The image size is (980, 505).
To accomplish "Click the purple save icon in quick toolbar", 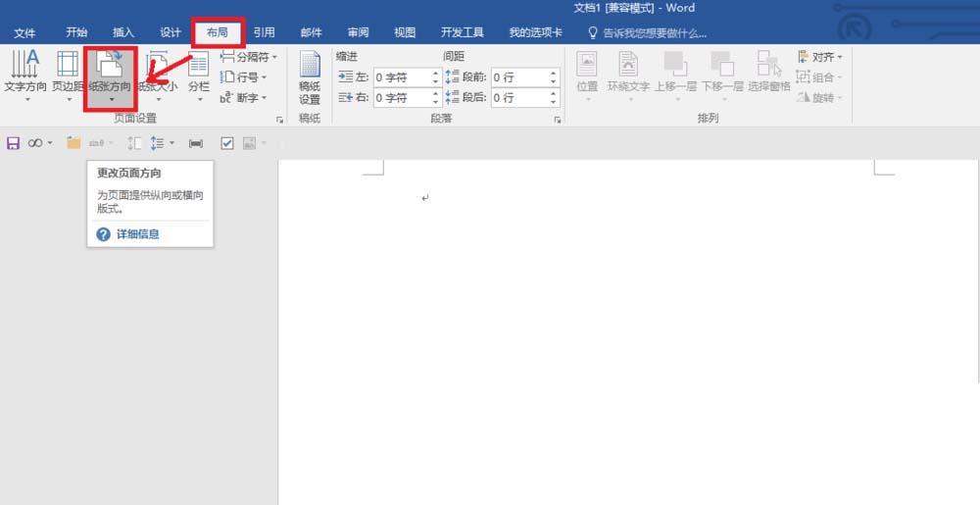I will coord(13,144).
